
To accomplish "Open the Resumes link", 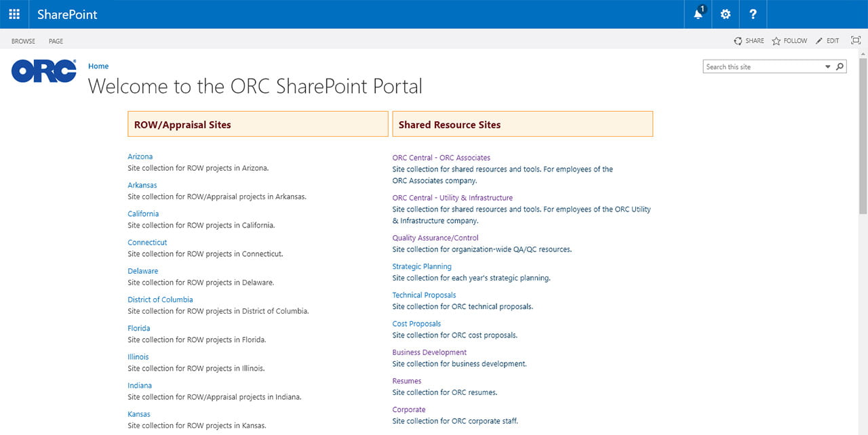I will (x=407, y=381).
